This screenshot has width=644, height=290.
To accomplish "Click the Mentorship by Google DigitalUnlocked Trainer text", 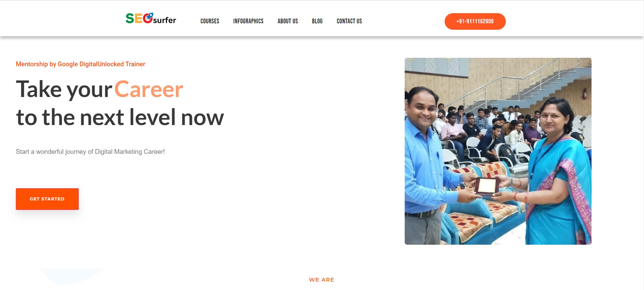I will coord(80,64).
